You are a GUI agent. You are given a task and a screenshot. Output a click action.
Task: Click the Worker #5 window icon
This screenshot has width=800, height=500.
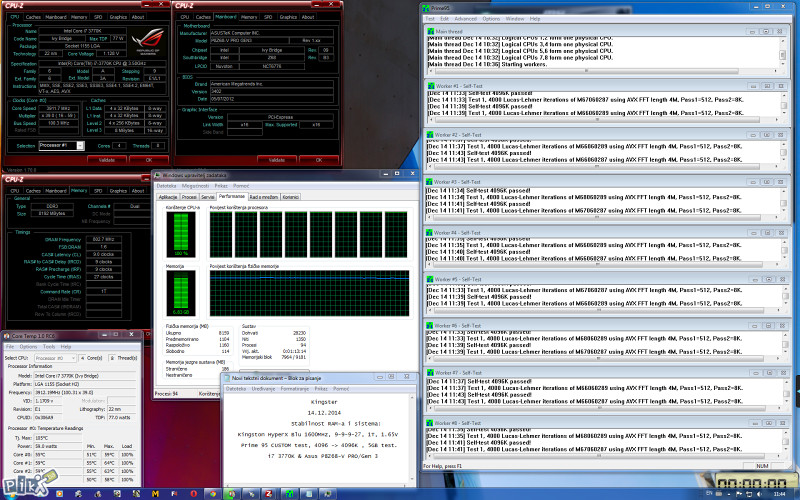pyautogui.click(x=430, y=279)
